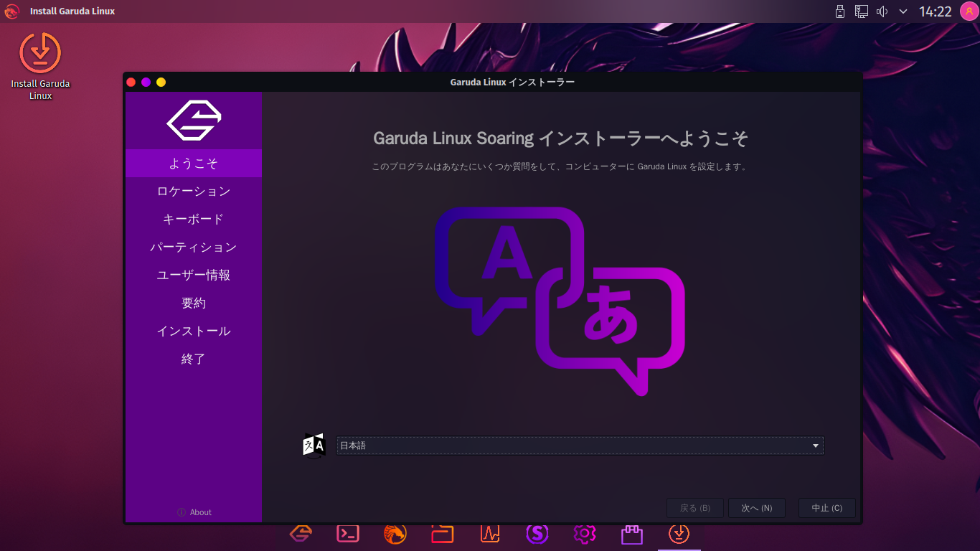Click the このプログラムは… description text
Image resolution: width=980 pixels, height=551 pixels.
click(x=561, y=167)
